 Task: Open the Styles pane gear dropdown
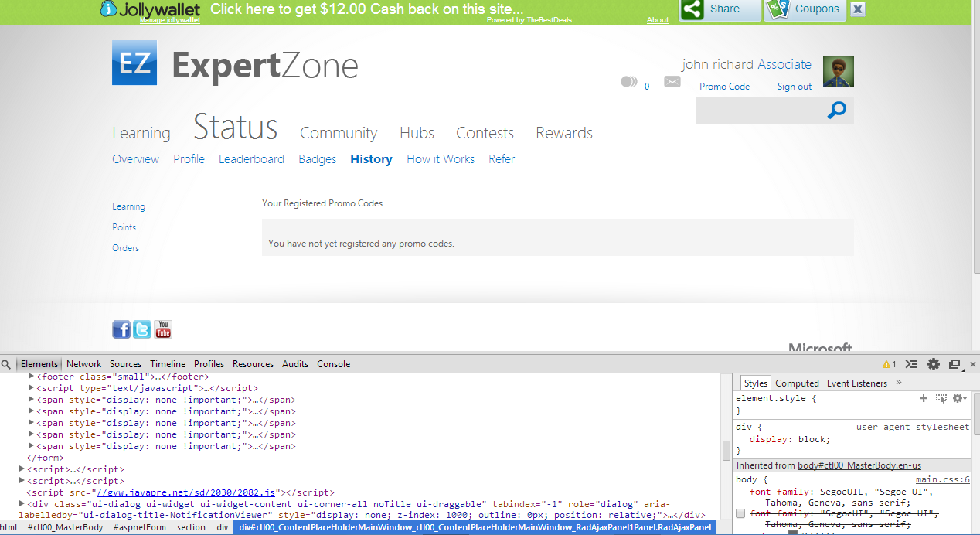click(x=960, y=398)
